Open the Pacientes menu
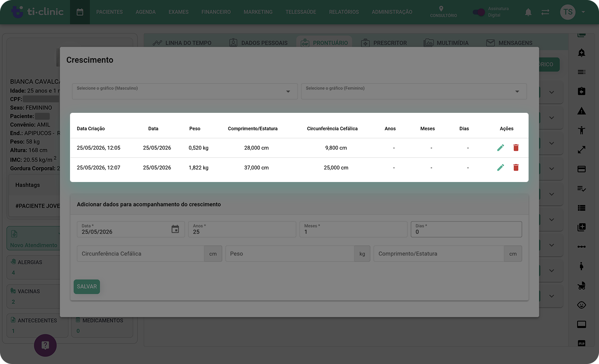 tap(109, 12)
